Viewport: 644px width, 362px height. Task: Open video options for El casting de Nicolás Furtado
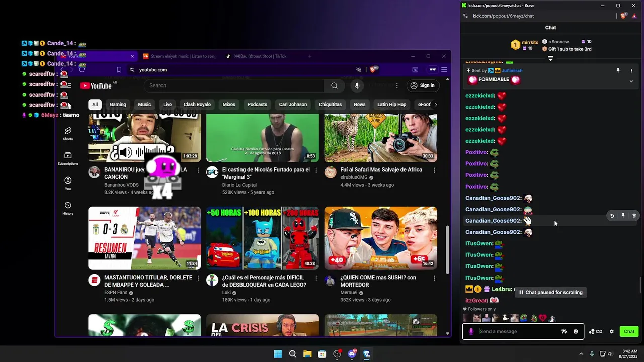(x=316, y=170)
